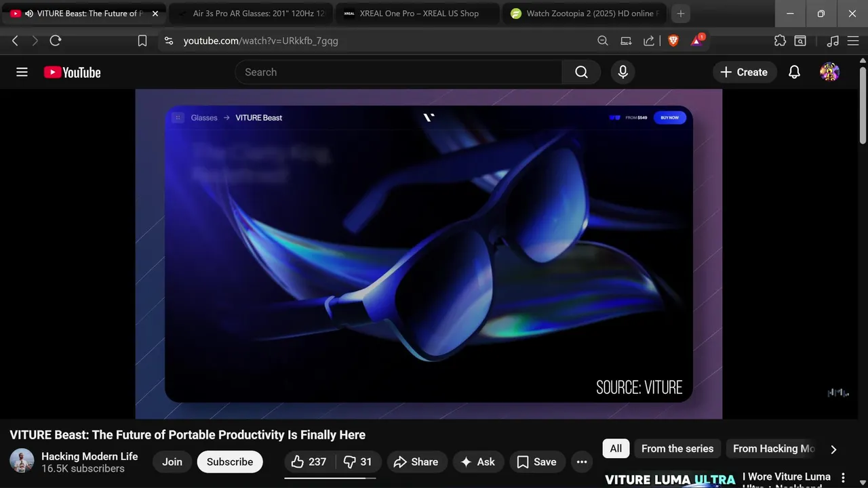
Task: Click the search magnifier button
Action: 581,72
